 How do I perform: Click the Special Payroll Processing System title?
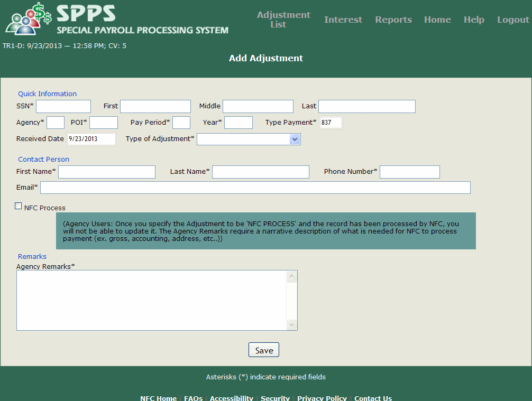[142, 30]
